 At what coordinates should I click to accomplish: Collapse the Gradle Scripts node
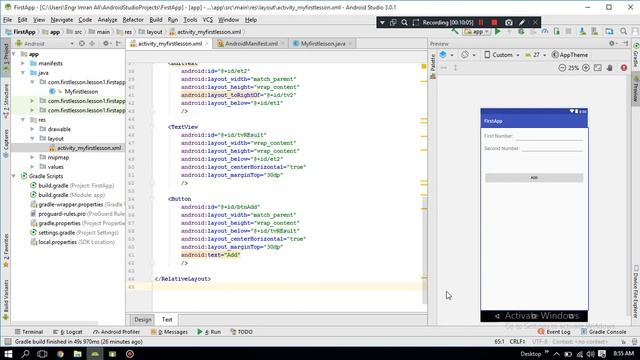(x=13, y=176)
